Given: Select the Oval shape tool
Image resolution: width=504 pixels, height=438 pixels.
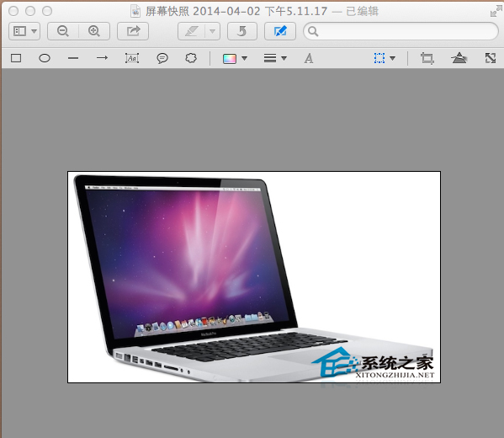Looking at the screenshot, I should (45, 58).
